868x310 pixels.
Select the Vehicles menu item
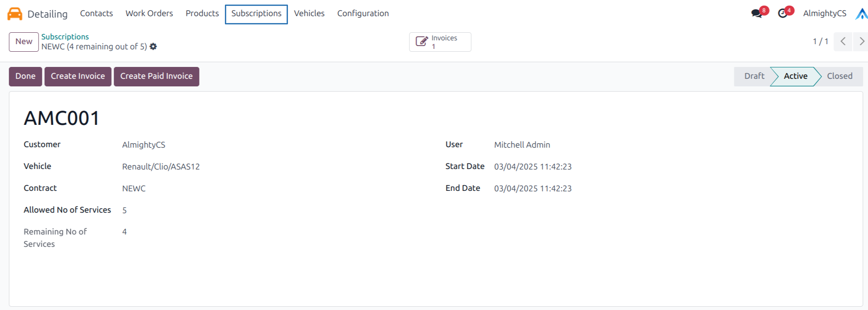point(309,13)
